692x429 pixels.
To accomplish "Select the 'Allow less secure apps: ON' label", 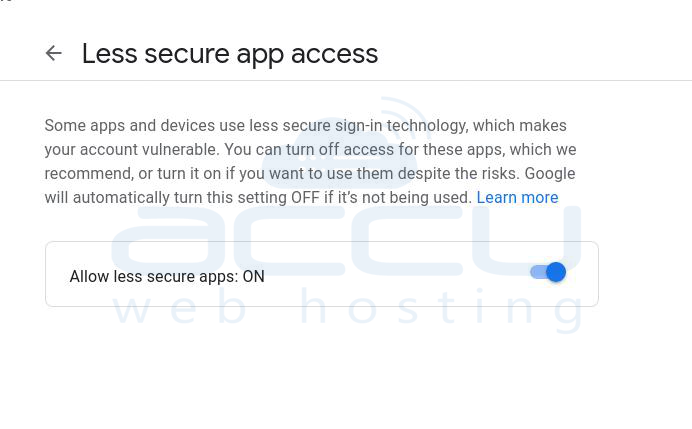I will [167, 276].
